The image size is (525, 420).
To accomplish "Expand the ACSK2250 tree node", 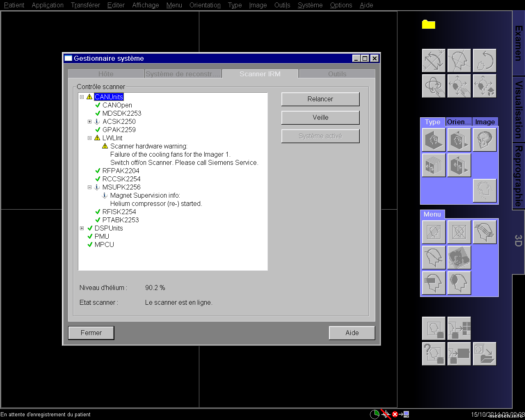I will point(90,122).
